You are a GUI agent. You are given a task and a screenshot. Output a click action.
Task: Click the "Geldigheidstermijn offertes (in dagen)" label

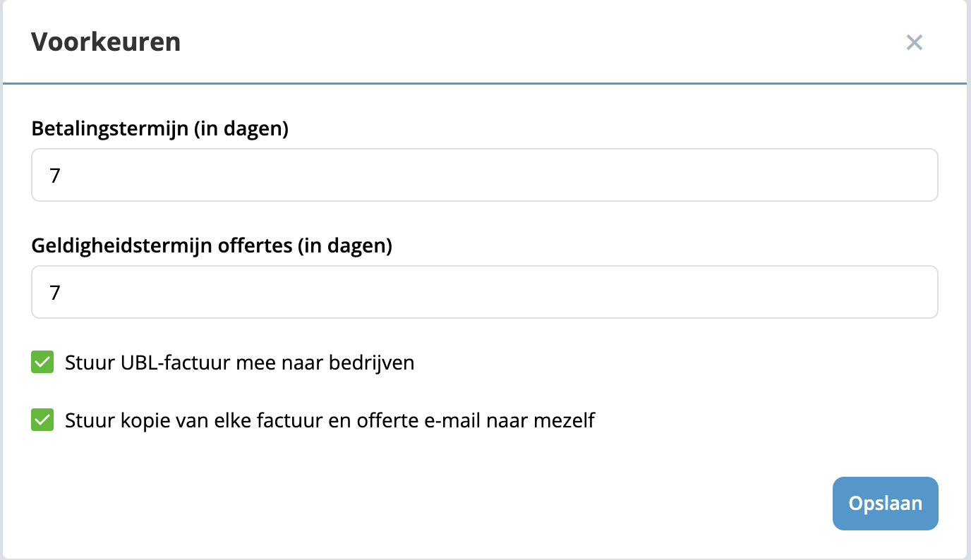(212, 246)
